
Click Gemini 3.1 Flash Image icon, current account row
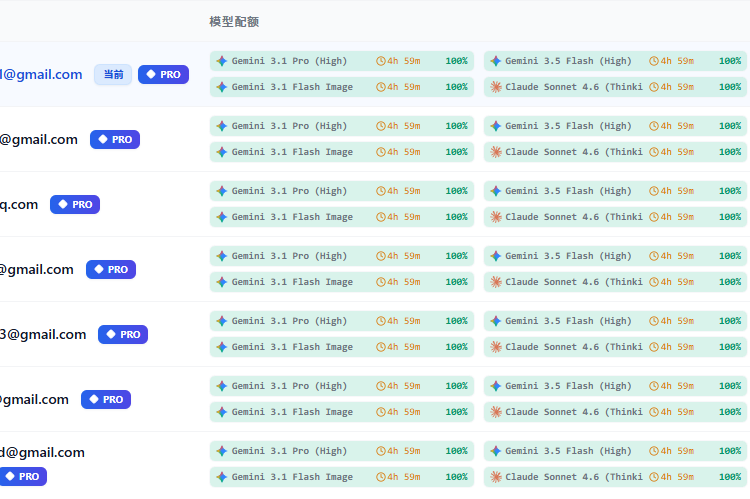click(221, 87)
